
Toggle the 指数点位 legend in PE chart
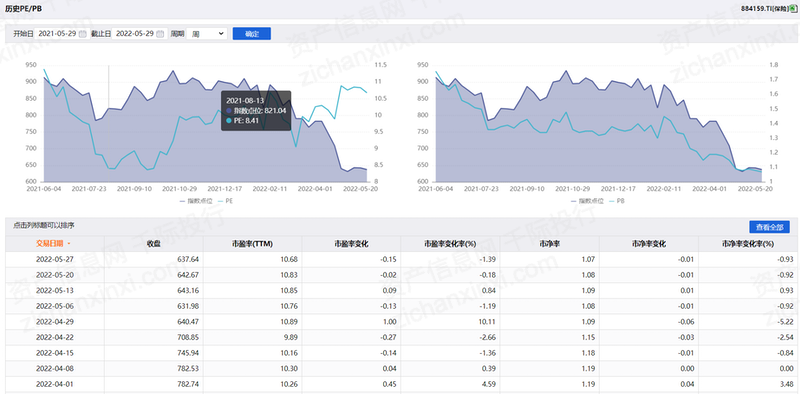(x=191, y=201)
